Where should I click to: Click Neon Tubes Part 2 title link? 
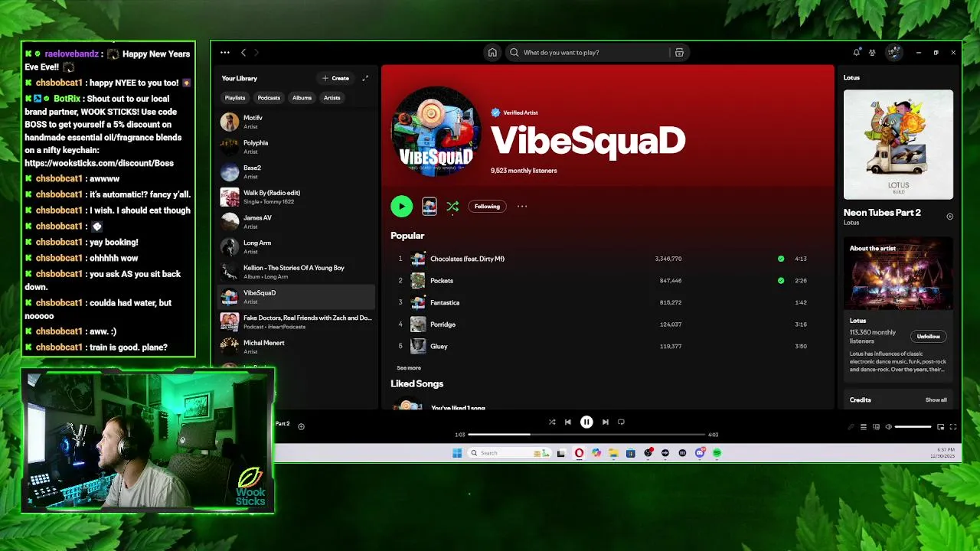click(x=882, y=213)
